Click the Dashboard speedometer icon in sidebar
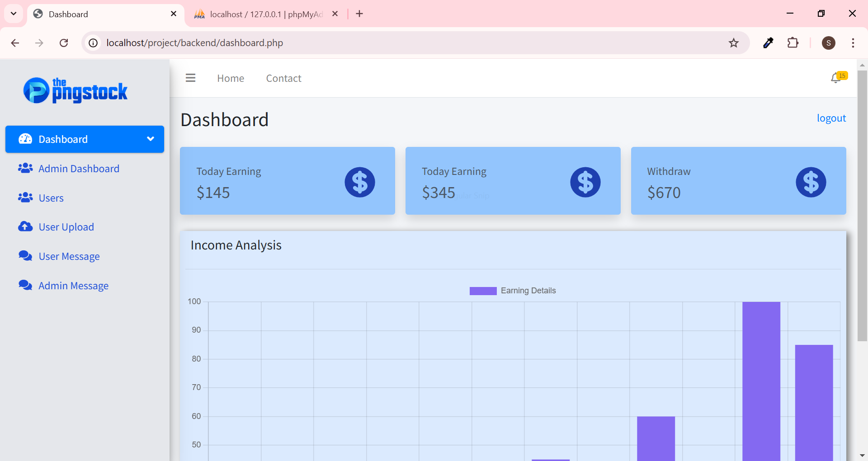868x461 pixels. 25,139
